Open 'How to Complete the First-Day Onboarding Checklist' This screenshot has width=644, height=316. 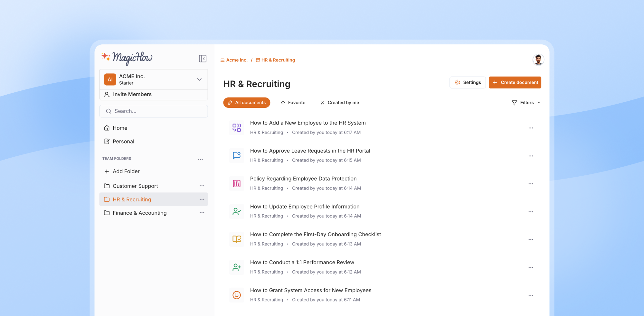click(x=316, y=235)
